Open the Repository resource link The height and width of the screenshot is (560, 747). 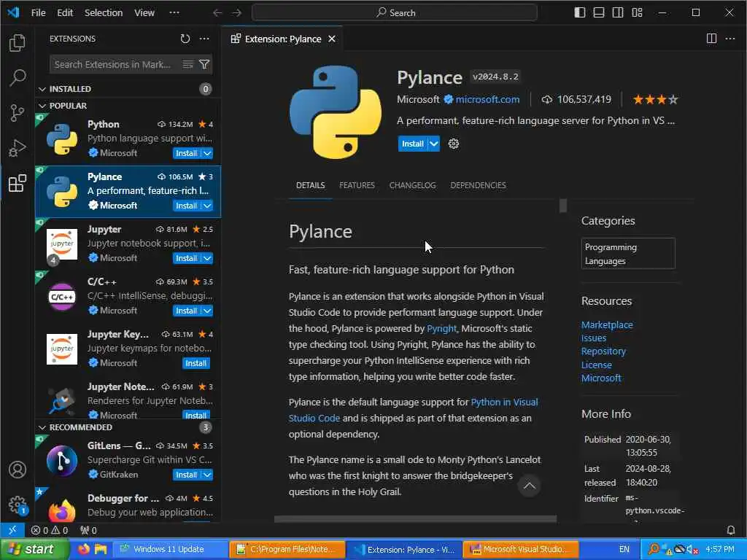pos(603,351)
